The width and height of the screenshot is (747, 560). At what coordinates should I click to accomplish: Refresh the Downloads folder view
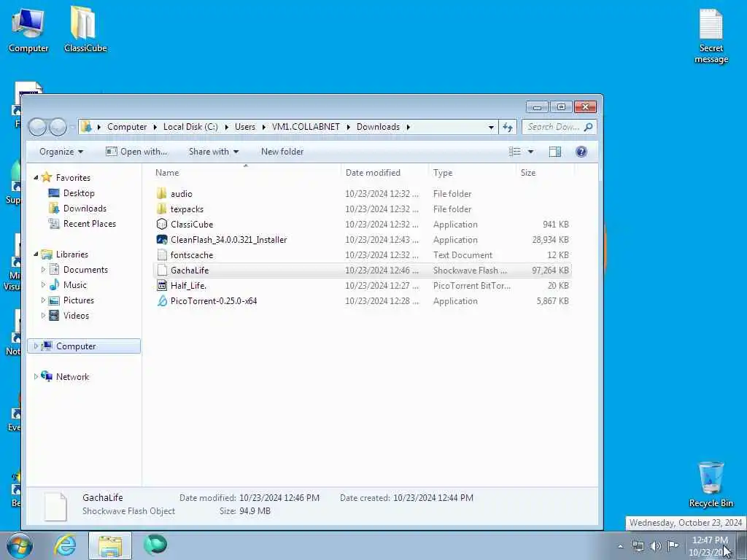pyautogui.click(x=508, y=127)
